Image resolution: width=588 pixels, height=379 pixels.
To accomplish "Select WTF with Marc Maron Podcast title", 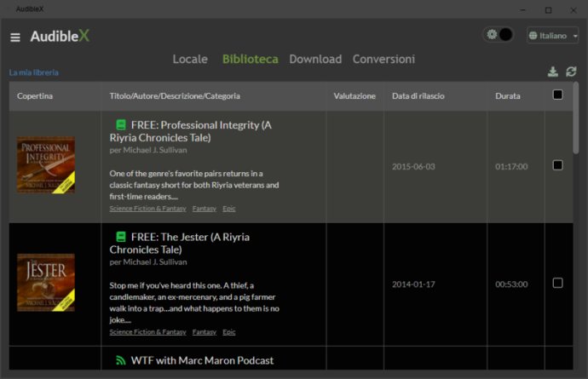I will [x=202, y=360].
